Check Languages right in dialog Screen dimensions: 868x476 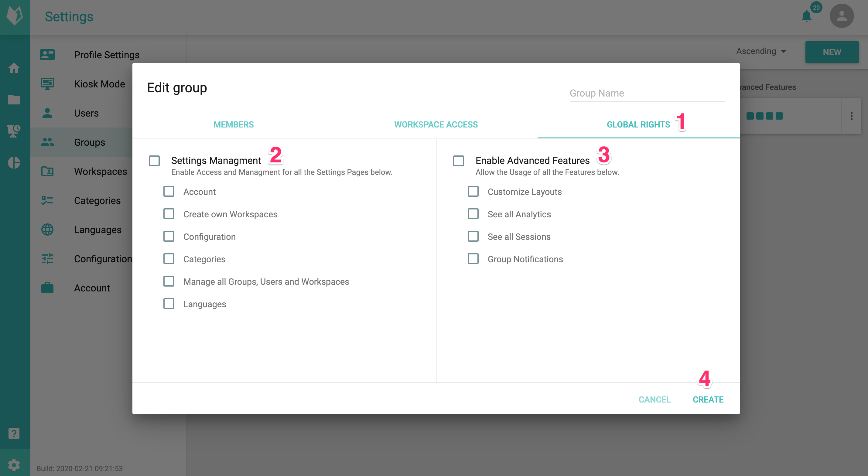(x=169, y=304)
